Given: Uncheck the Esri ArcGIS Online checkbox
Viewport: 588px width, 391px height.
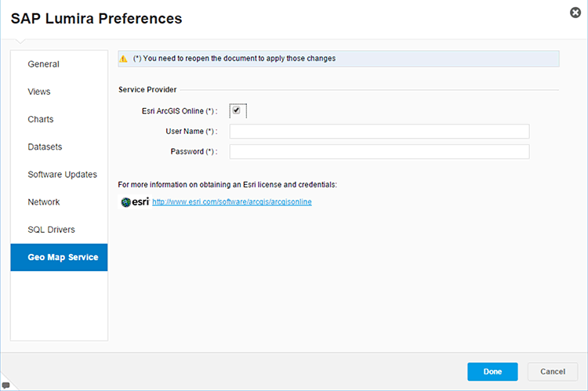Looking at the screenshot, I should [236, 110].
